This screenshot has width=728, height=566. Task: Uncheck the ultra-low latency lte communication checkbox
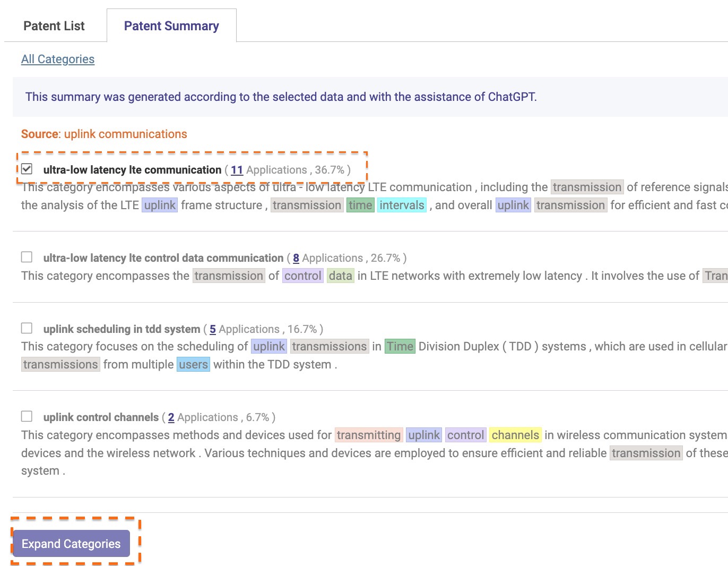click(x=27, y=169)
